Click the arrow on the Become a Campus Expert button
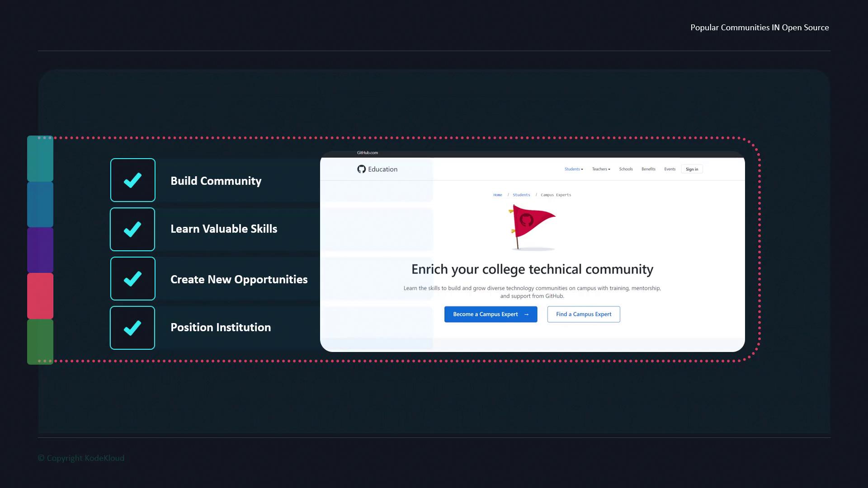This screenshot has width=868, height=488. tap(526, 314)
